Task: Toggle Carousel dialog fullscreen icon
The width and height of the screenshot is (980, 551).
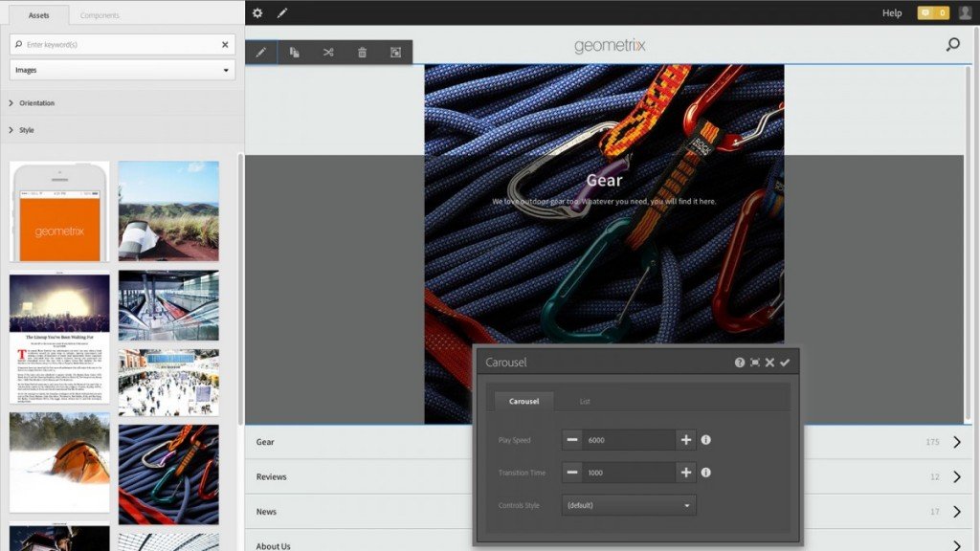Action: (755, 363)
